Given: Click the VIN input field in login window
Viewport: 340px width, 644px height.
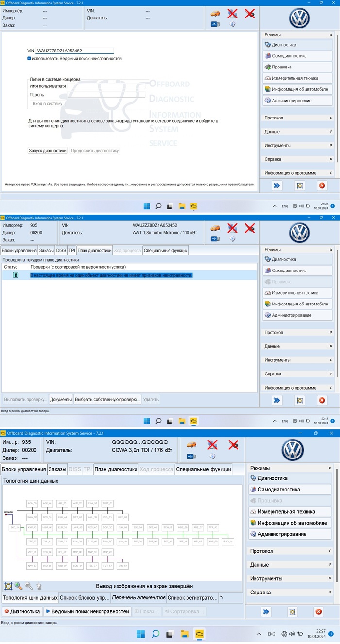Looking at the screenshot, I should pyautogui.click(x=74, y=51).
